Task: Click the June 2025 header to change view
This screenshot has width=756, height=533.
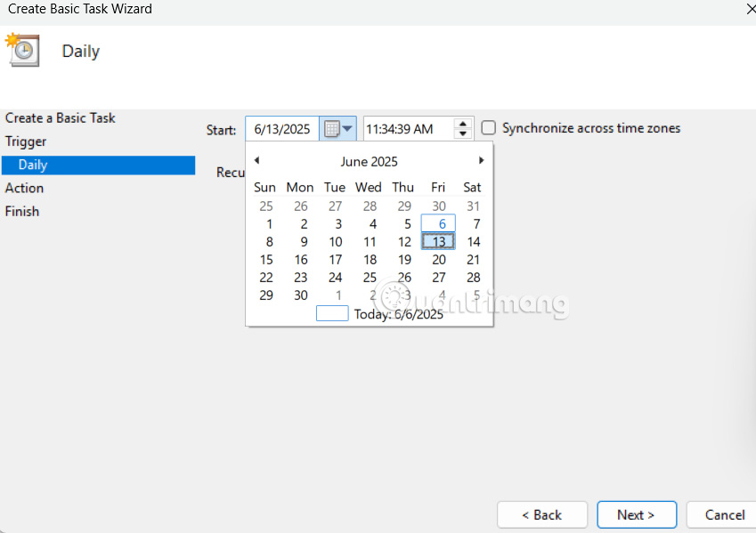Action: (369, 161)
